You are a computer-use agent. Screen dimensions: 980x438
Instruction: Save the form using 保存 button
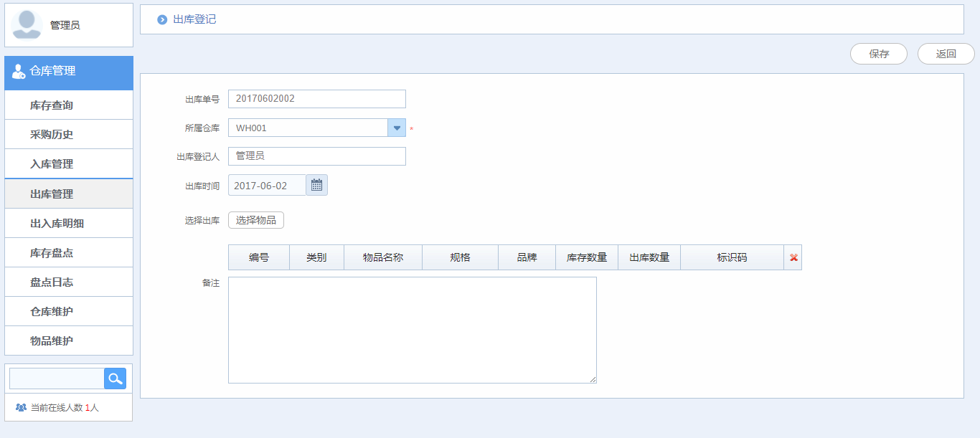click(x=878, y=53)
